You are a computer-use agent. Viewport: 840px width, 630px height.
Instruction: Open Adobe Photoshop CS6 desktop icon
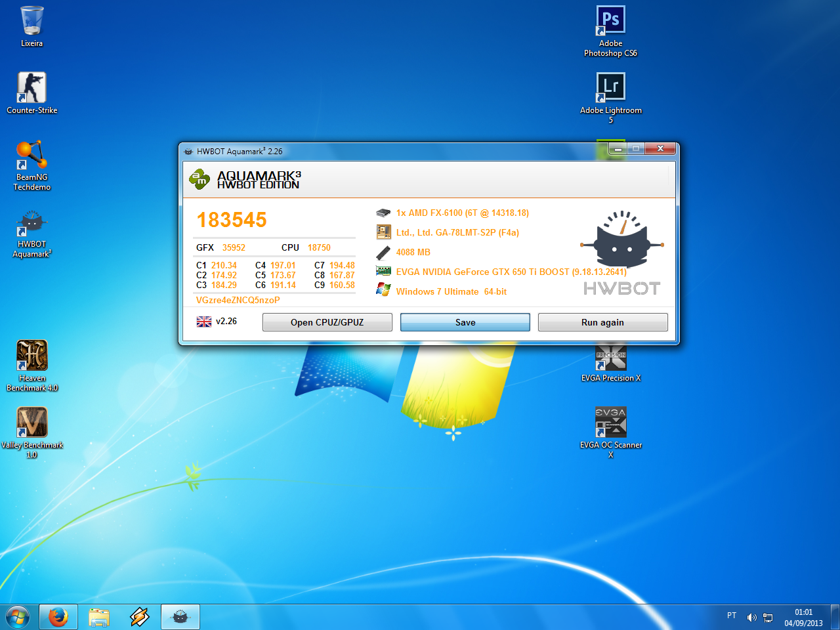point(610,31)
